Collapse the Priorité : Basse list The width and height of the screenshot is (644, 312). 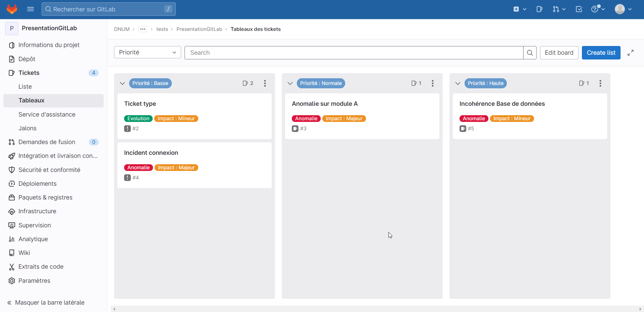click(122, 83)
